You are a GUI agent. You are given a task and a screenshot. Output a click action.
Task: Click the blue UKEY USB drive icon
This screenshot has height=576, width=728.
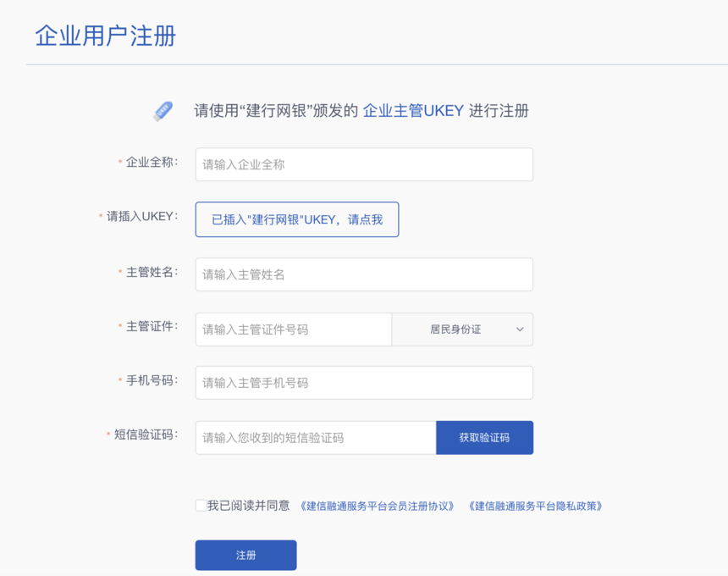click(x=163, y=112)
